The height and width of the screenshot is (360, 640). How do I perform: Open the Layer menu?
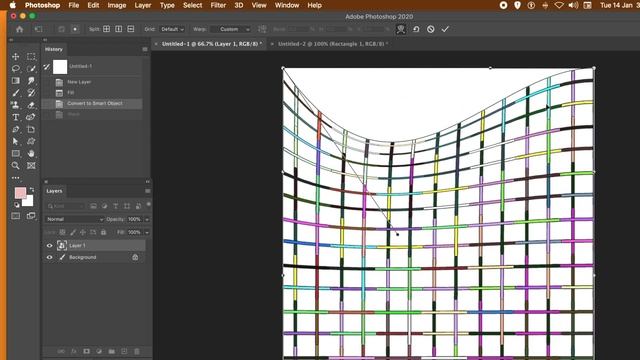coord(142,5)
